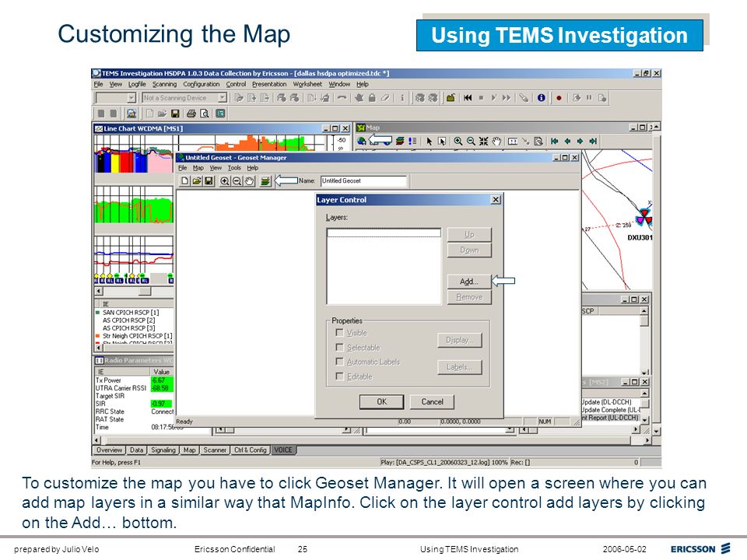
Task: Click Display... button in Properties group
Action: [x=459, y=340]
